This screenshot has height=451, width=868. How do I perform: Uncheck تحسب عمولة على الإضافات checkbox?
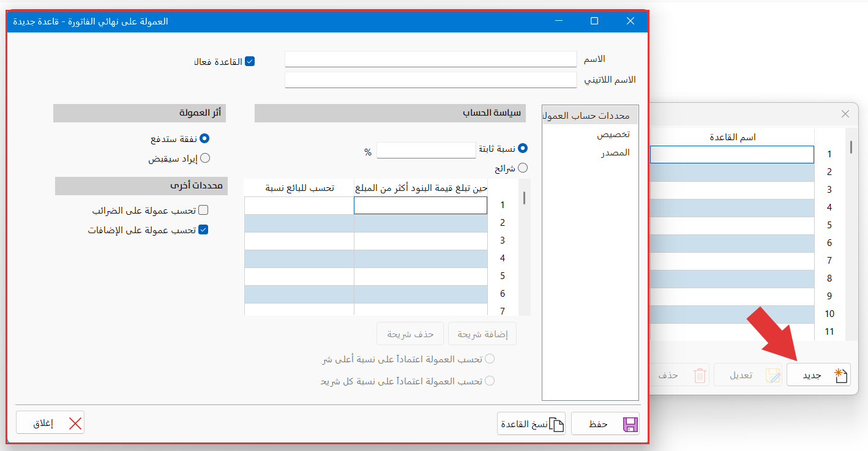(x=204, y=230)
